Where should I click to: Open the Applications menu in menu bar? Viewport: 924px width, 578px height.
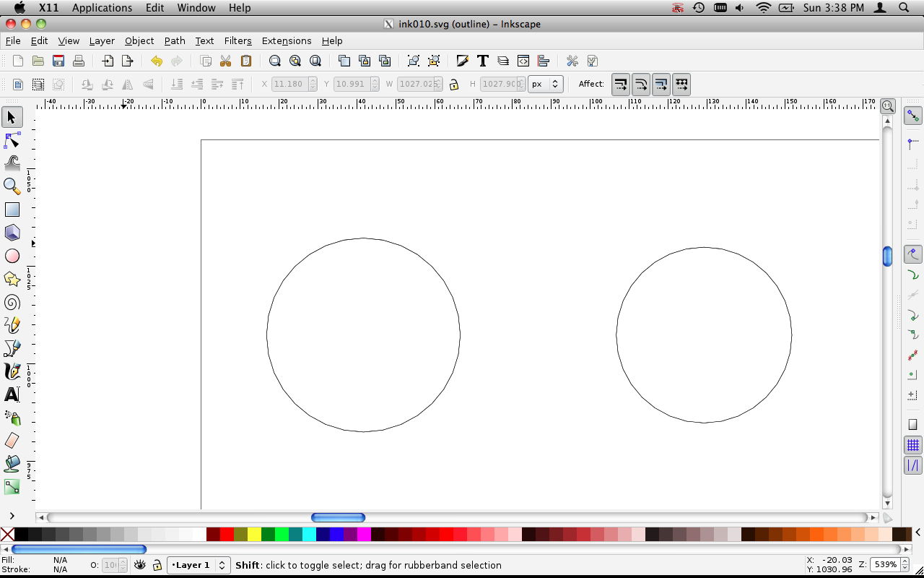pyautogui.click(x=102, y=8)
